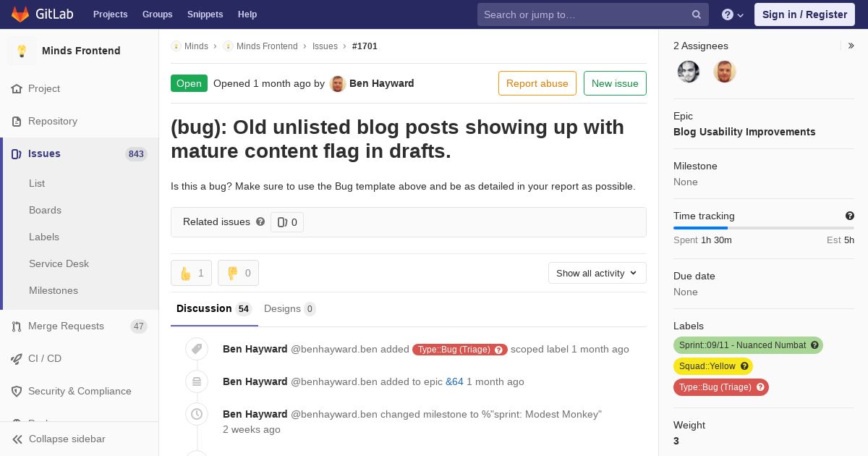Open the Show all activity dropdown

(597, 273)
